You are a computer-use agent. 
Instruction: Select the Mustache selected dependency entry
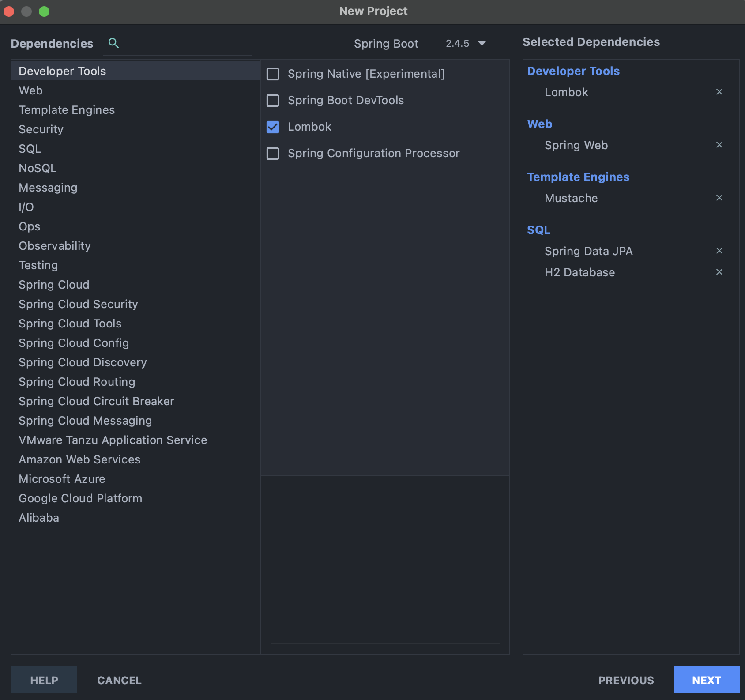(571, 198)
